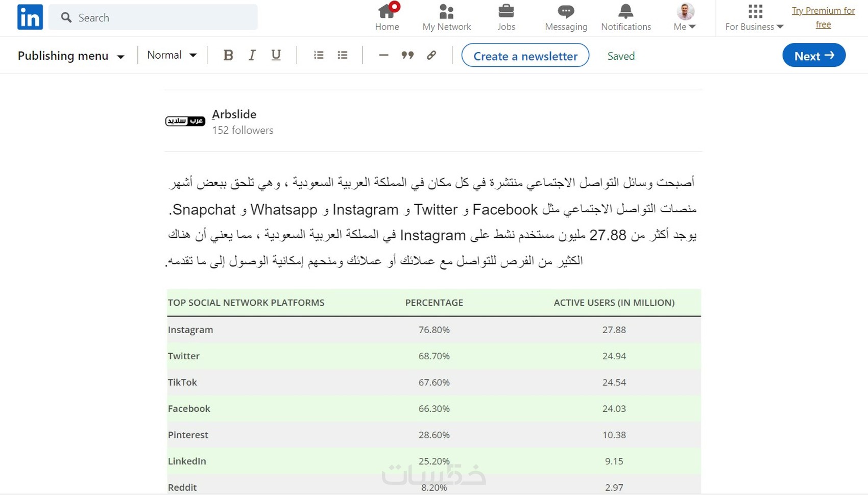The height and width of the screenshot is (495, 868).
Task: Click the LinkedIn logo icon
Action: pos(30,17)
